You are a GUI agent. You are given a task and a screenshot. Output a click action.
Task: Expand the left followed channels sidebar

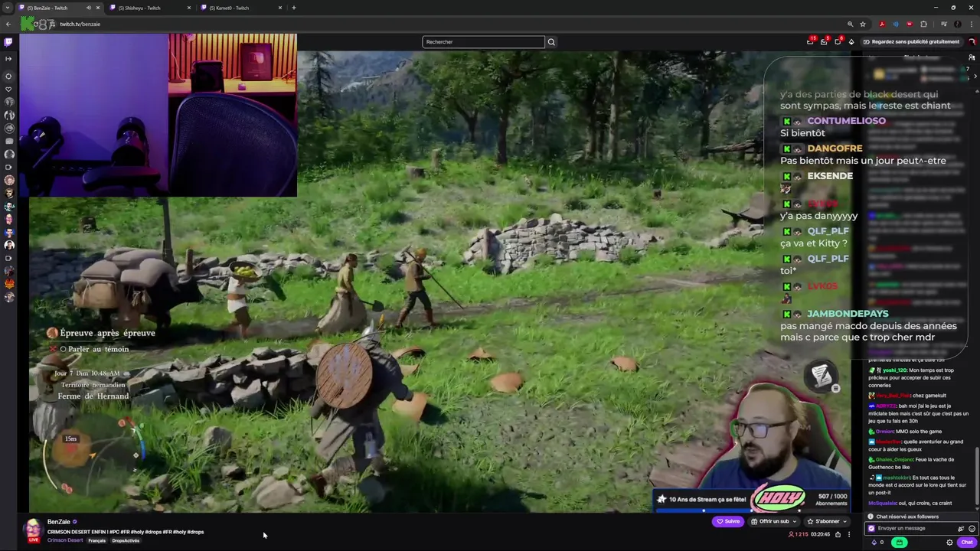coord(8,58)
